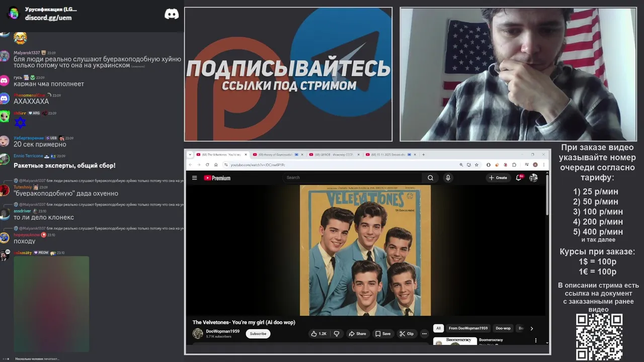
Task: Click the site info icon in address bar
Action: click(226, 165)
